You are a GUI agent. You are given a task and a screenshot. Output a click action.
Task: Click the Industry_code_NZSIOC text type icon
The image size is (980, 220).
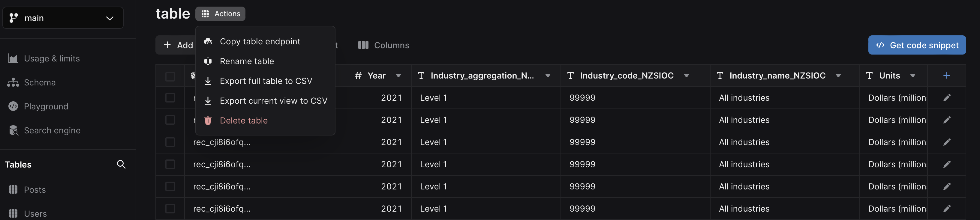pyautogui.click(x=570, y=76)
